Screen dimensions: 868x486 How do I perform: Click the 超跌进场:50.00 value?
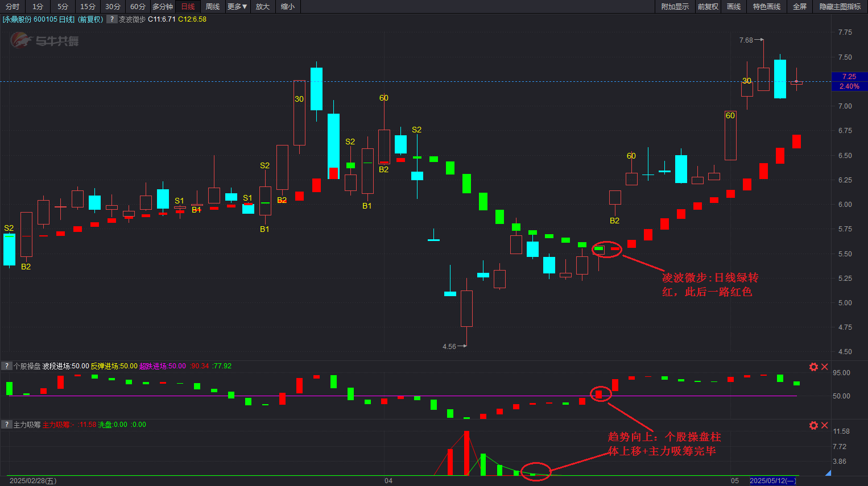pos(163,366)
